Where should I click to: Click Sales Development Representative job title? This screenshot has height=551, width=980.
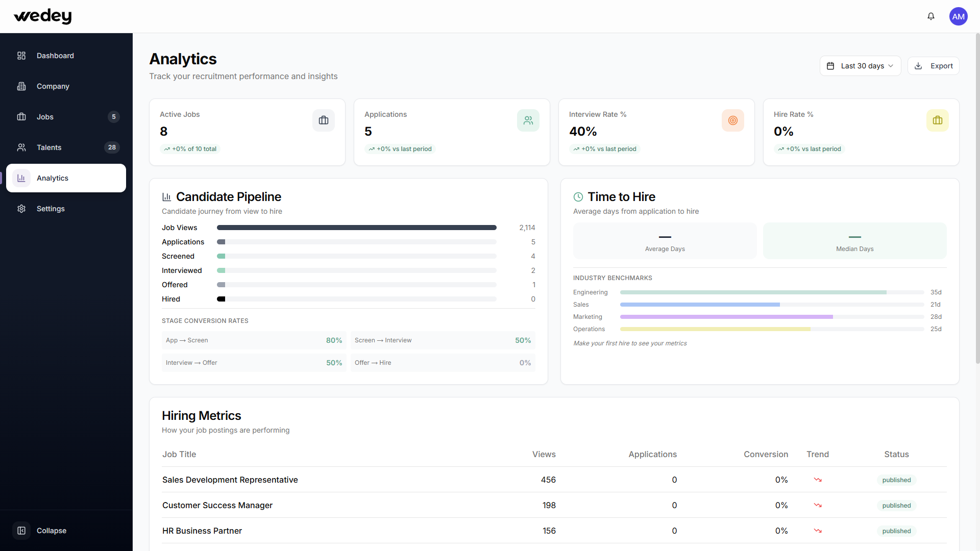tap(230, 480)
